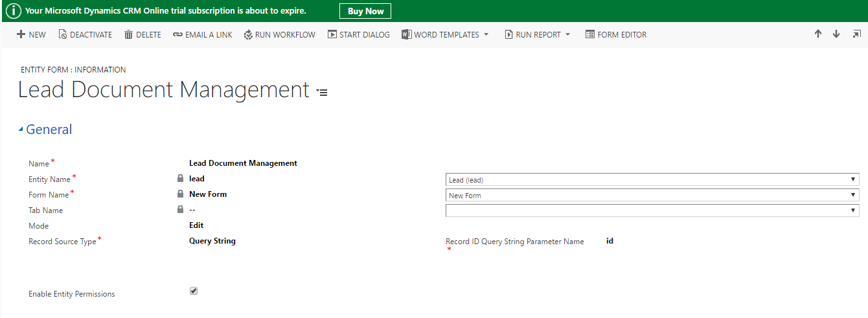Go to next record with down arrow
Screen dimensions: 868x318
coord(836,34)
